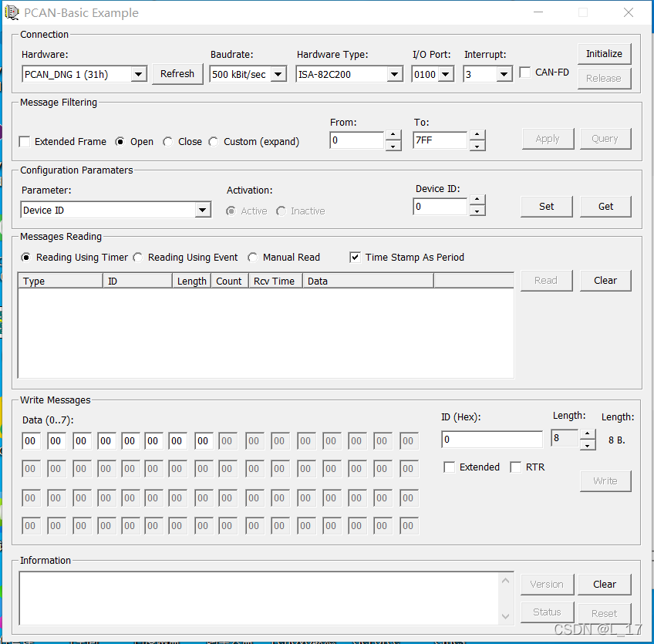Decrease the From value with down arrow

coord(393,146)
